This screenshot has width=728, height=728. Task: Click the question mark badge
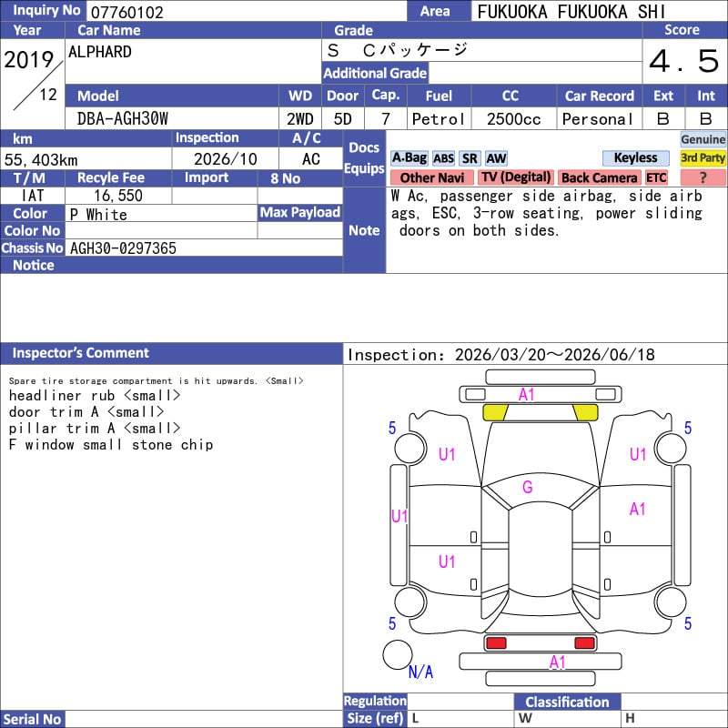click(x=703, y=178)
